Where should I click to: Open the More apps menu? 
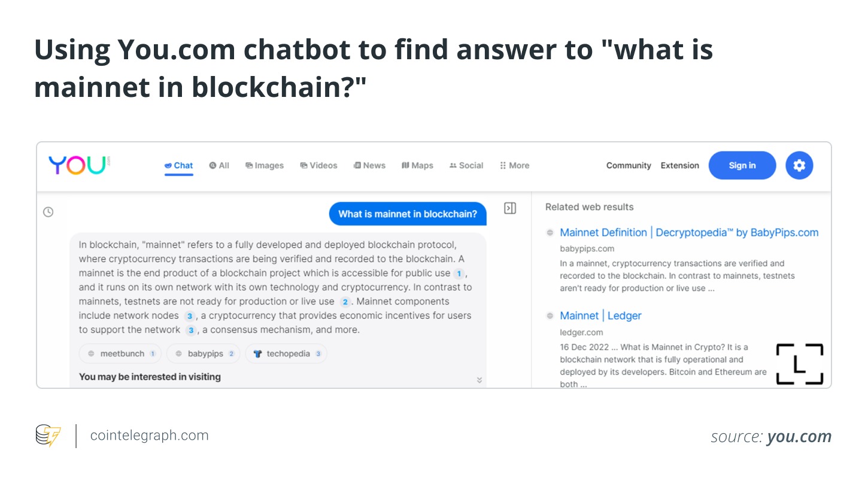click(514, 166)
